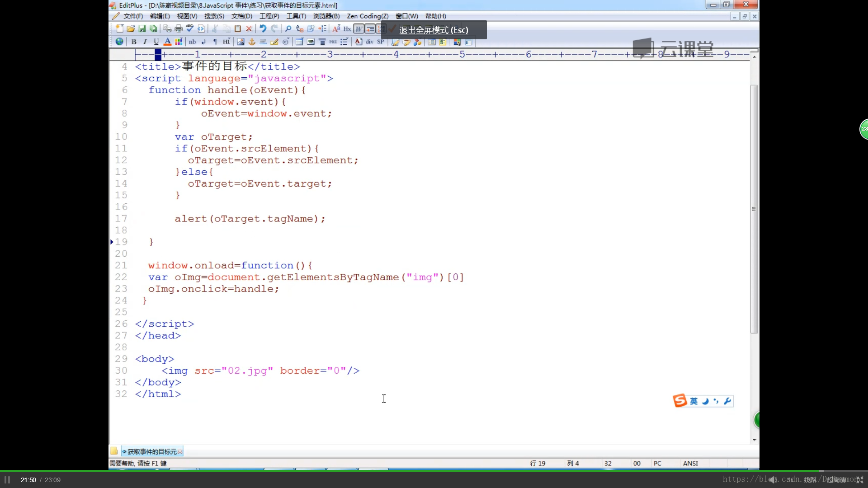Seek on the green video progress bar
868x488 pixels.
coord(434,471)
